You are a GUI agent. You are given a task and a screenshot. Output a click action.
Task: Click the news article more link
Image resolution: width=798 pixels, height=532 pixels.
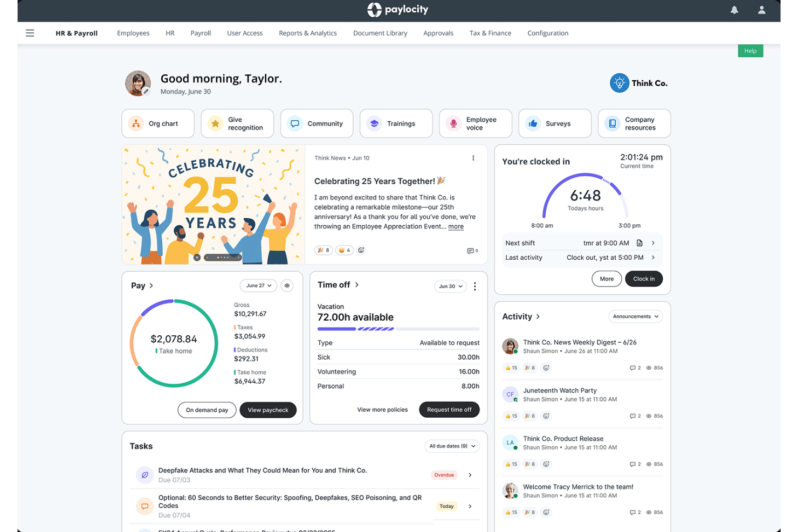coord(456,226)
